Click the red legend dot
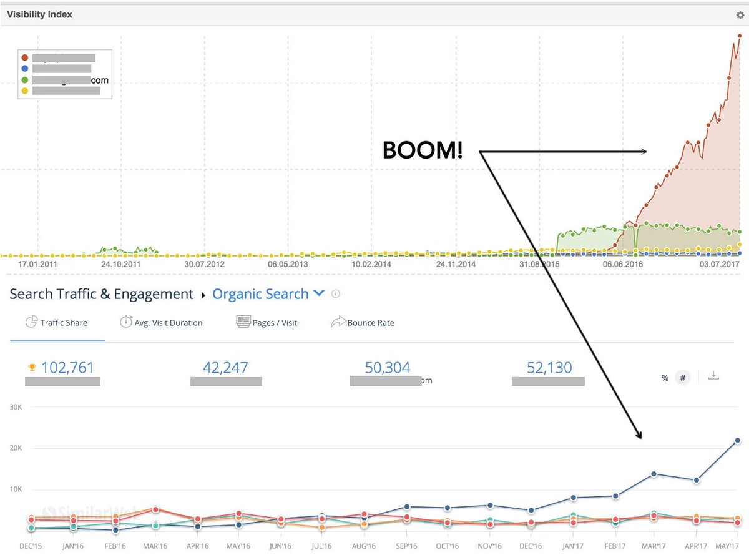749x560 pixels. coord(25,58)
